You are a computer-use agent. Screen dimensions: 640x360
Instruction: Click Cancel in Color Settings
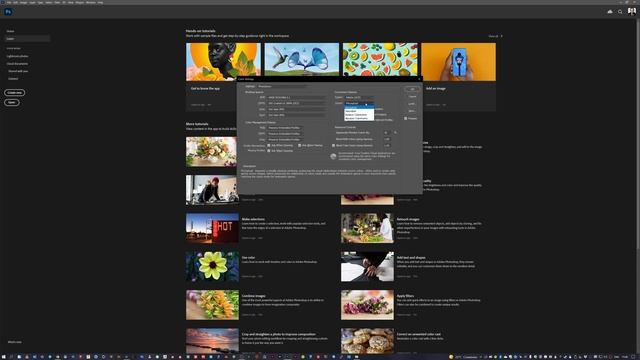pos(412,97)
